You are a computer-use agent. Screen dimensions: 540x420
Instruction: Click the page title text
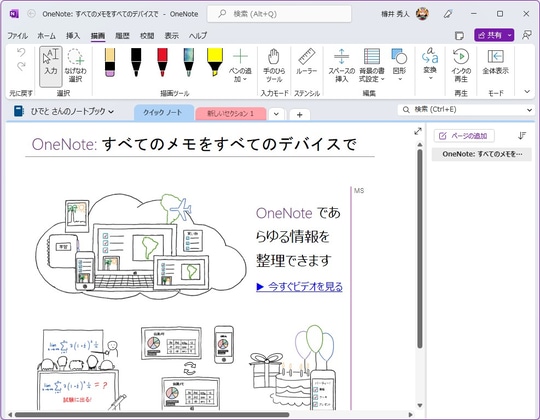coord(194,144)
